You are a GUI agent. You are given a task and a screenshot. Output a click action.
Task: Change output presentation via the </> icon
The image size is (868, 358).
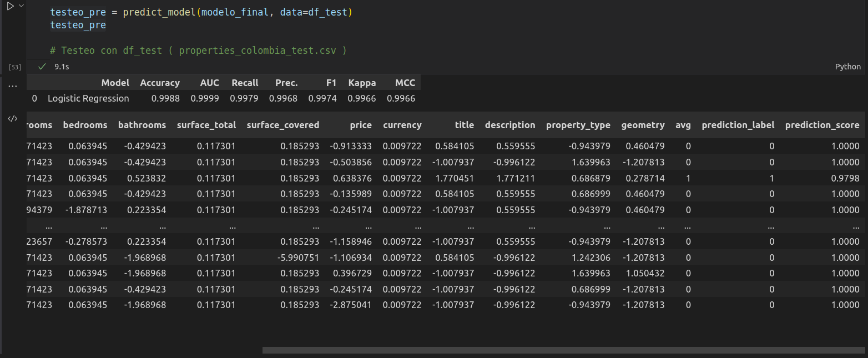pos(12,119)
